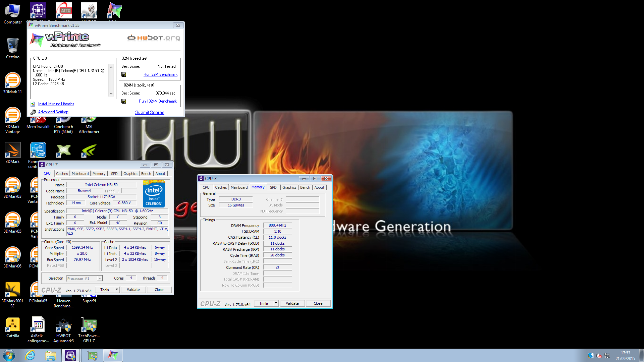Open the Computer desktop icon
The width and height of the screenshot is (644, 362).
tap(13, 14)
